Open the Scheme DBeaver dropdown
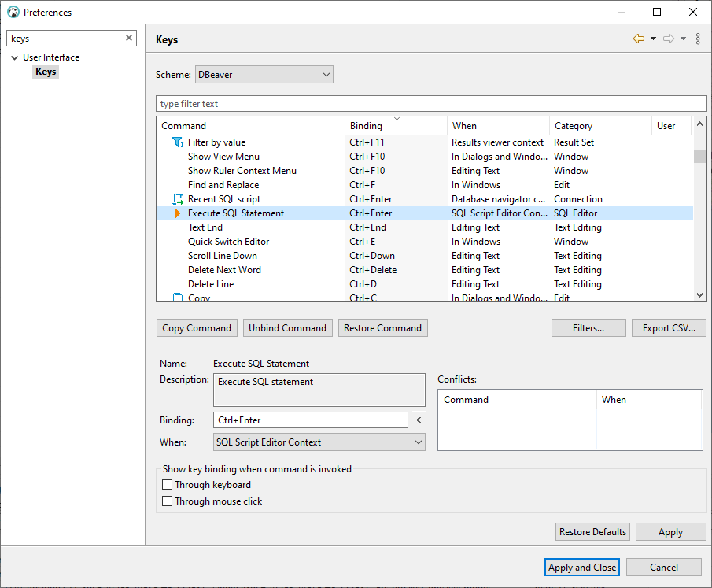This screenshot has height=588, width=712. click(x=264, y=75)
